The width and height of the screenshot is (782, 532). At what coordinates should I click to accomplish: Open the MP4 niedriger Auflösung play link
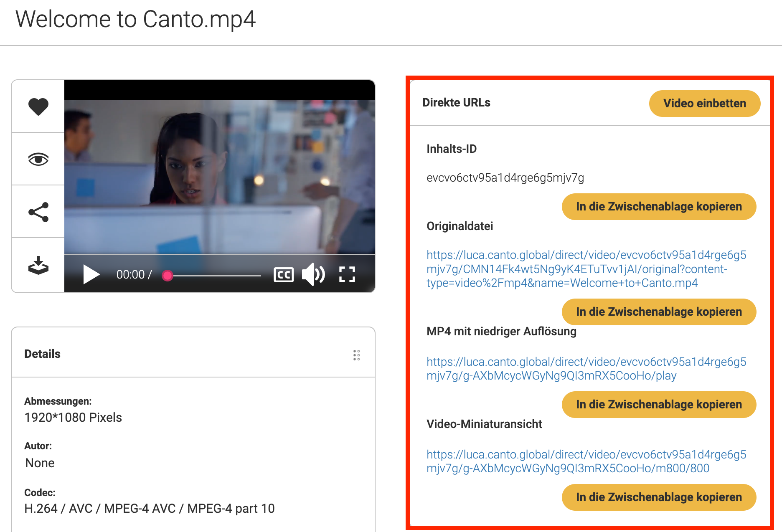point(586,369)
